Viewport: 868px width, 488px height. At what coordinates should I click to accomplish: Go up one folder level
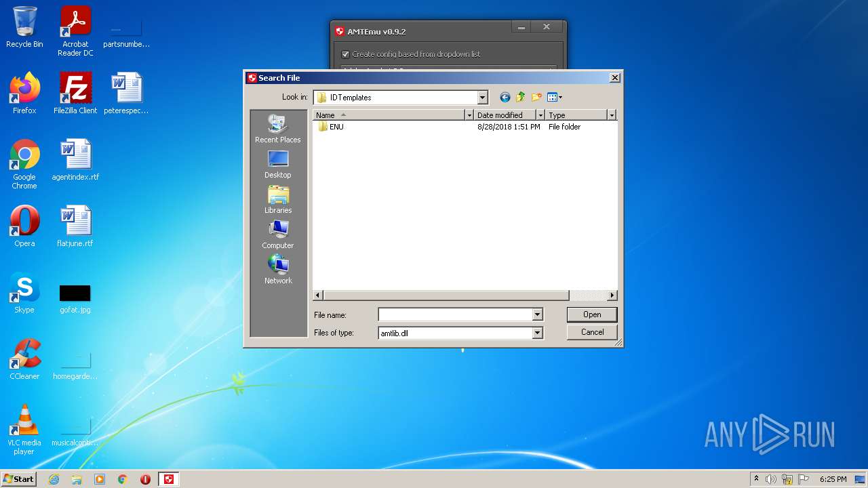pyautogui.click(x=521, y=97)
